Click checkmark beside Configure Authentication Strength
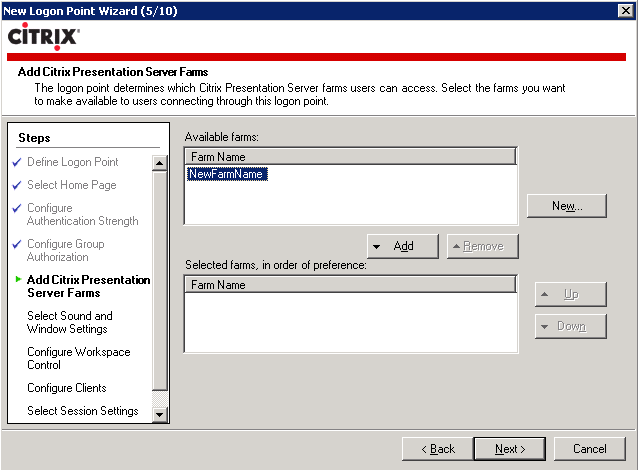The height and width of the screenshot is (470, 638). pos(17,208)
